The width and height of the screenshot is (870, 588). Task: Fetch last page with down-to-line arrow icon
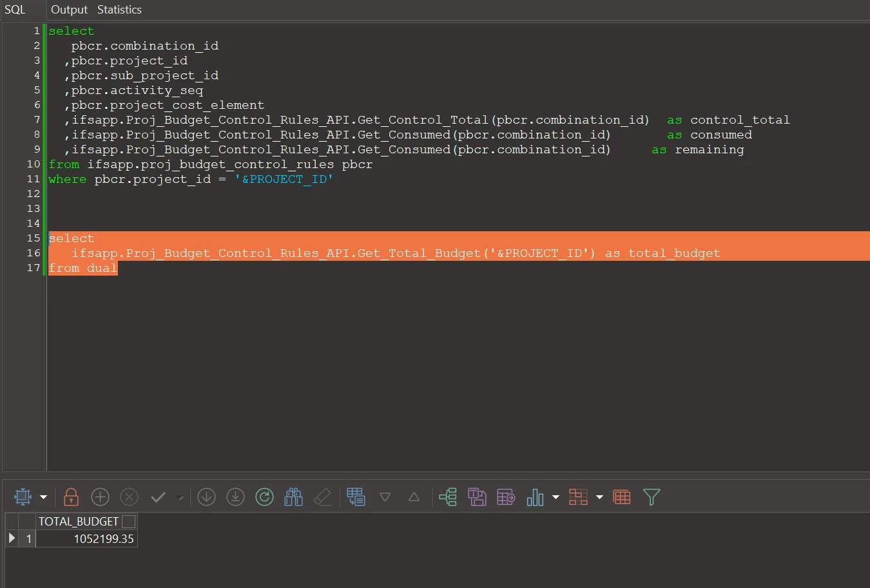click(236, 497)
